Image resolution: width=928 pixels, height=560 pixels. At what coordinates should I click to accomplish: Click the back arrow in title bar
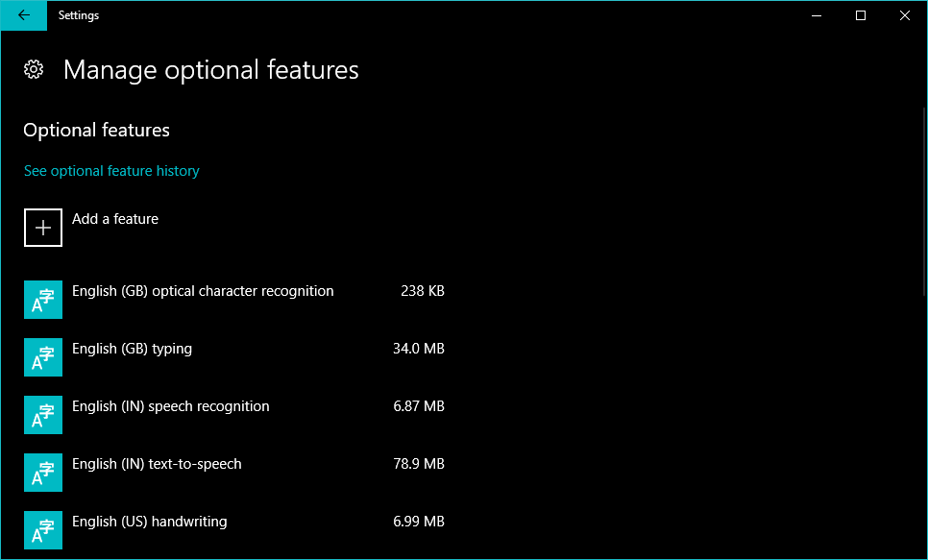(23, 15)
